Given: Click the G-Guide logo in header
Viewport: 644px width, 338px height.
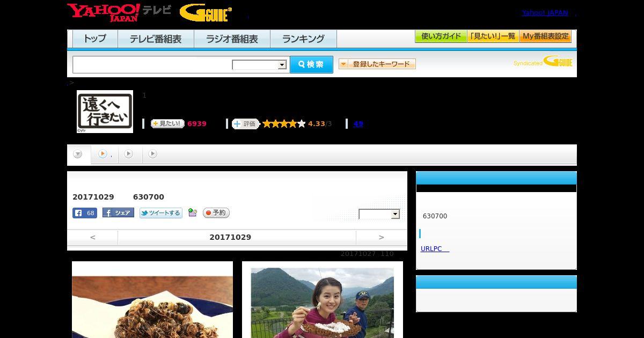Looking at the screenshot, I should (x=206, y=13).
